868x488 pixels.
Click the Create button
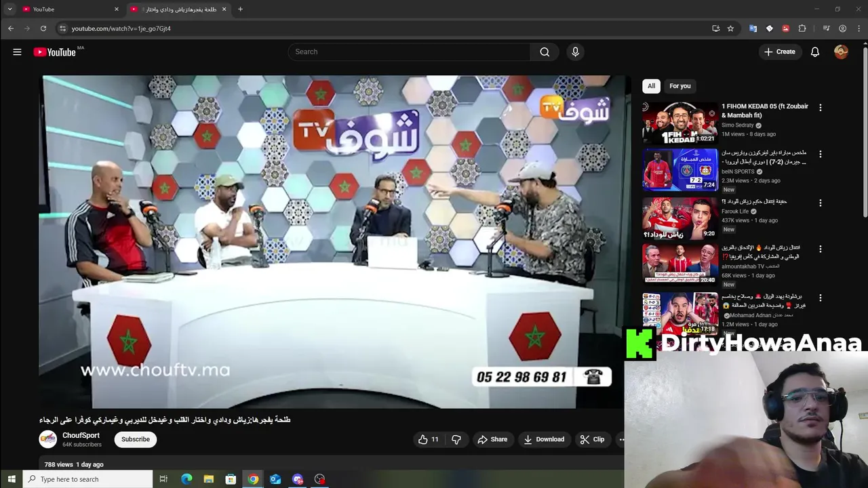(x=779, y=52)
